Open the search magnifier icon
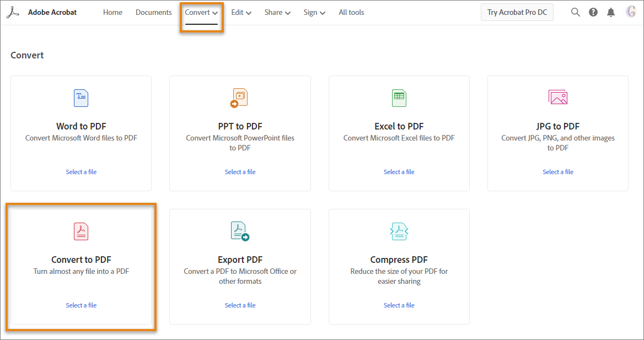The width and height of the screenshot is (644, 340). 575,12
